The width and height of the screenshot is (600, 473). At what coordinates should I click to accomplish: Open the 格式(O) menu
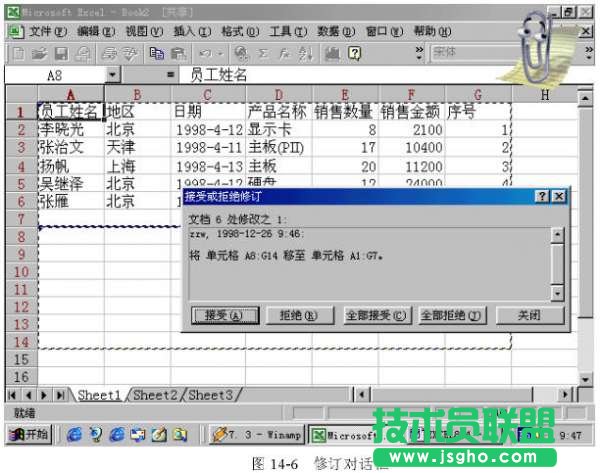coord(240,31)
